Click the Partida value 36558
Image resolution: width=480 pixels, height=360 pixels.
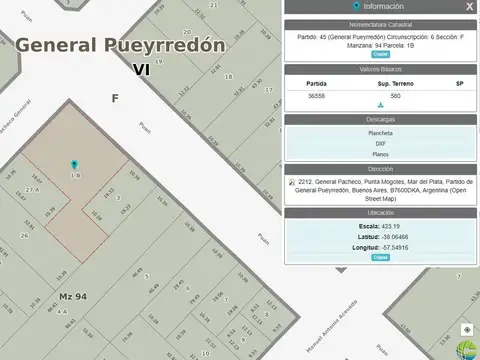pos(316,96)
